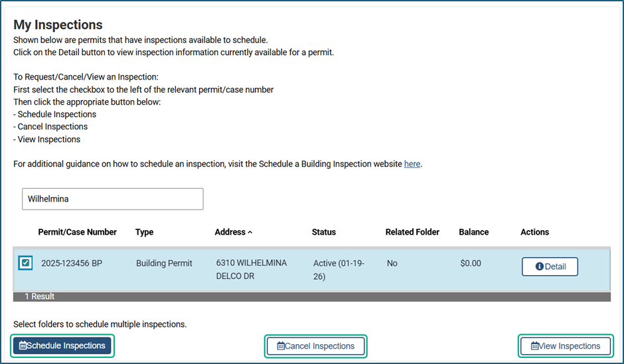Screen dimensions: 624x364
Task: Select the permit number 2025-123456 BP text
Action: [x=72, y=263]
